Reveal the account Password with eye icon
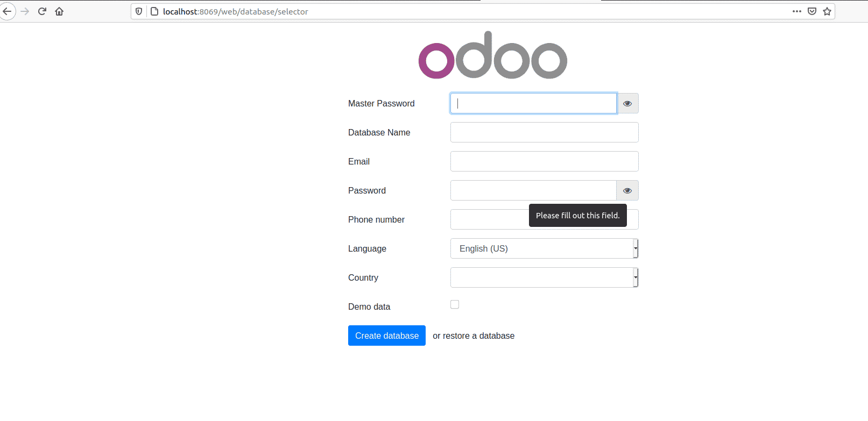868x421 pixels. (x=627, y=190)
